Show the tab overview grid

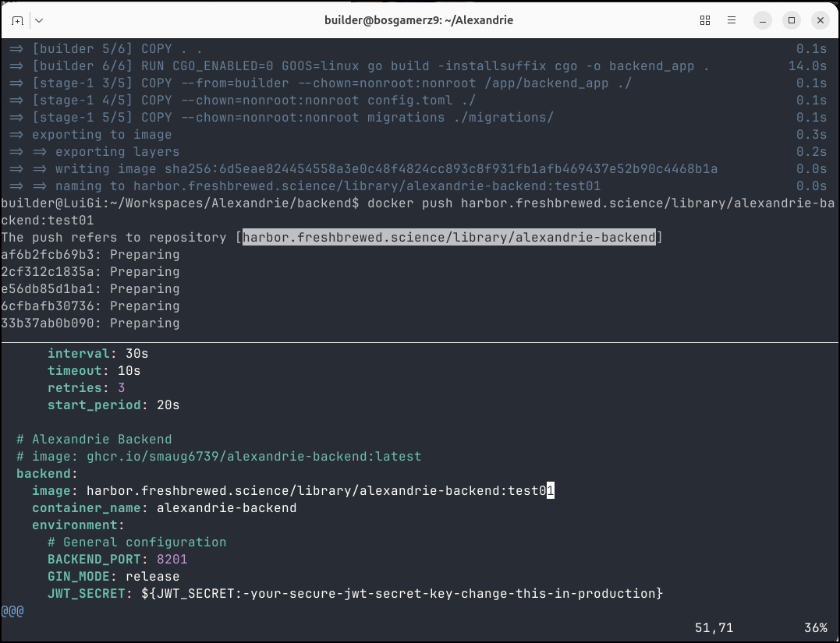pyautogui.click(x=705, y=20)
